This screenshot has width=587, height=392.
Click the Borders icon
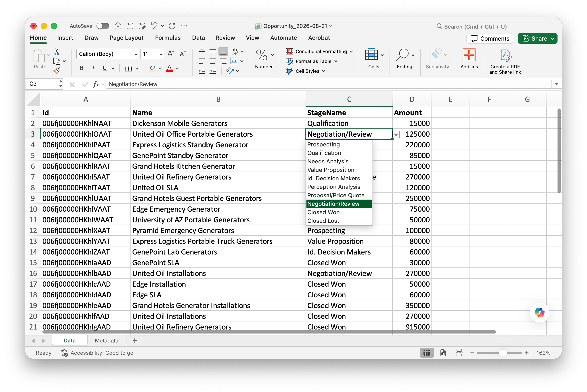[128, 68]
